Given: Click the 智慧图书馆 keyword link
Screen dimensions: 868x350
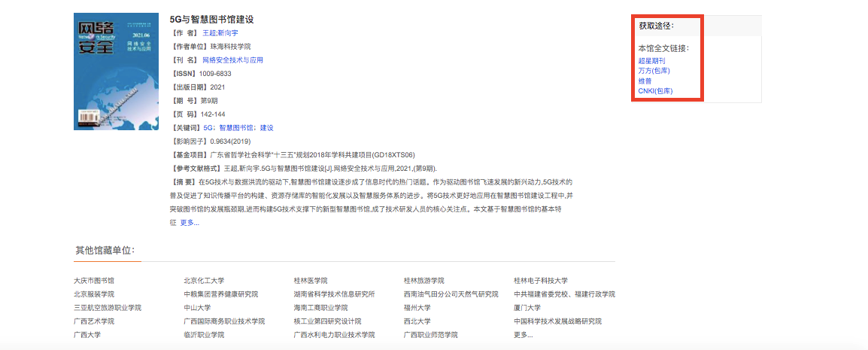Looking at the screenshot, I should pos(235,128).
